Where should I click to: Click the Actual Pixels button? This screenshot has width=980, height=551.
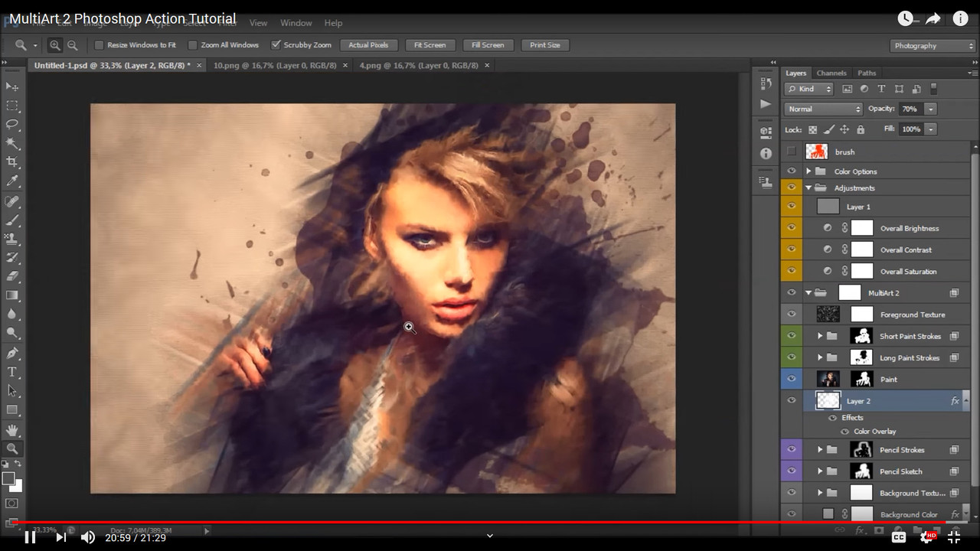click(x=368, y=44)
